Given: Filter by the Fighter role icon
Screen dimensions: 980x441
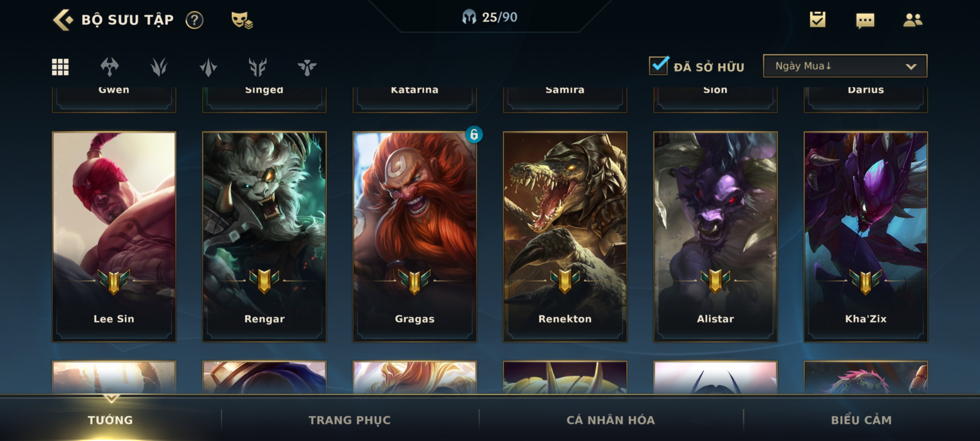Looking at the screenshot, I should pos(110,67).
